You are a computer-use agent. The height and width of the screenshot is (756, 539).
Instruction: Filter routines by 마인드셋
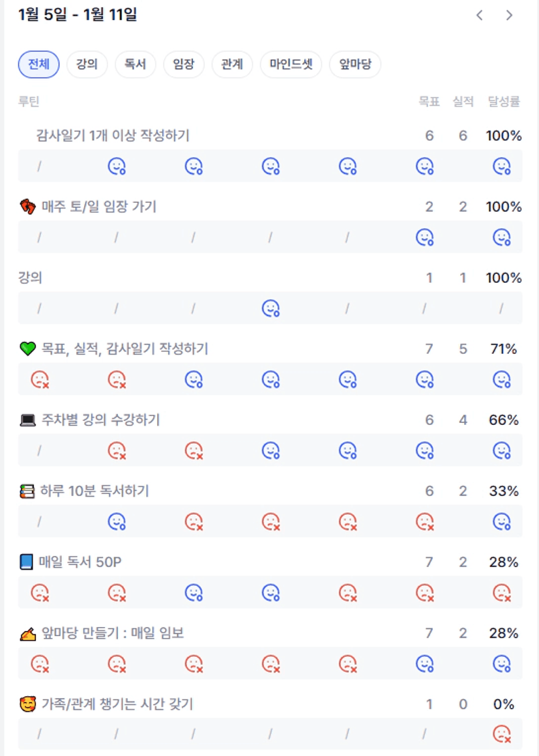pos(291,65)
